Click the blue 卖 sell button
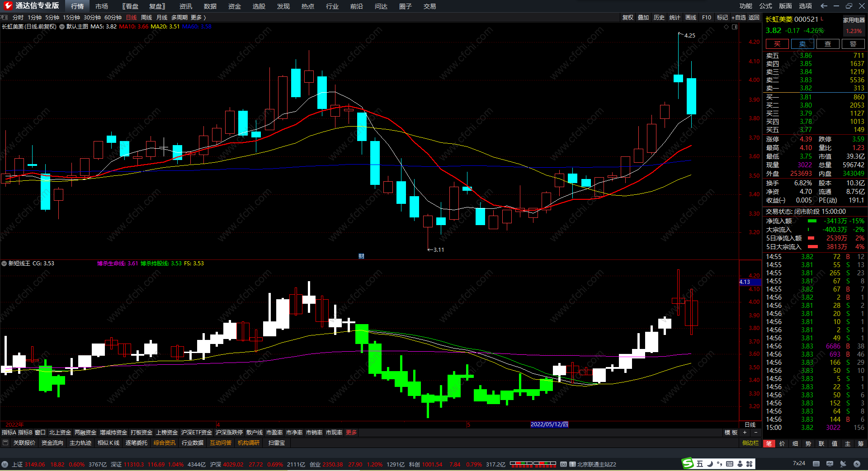The height and width of the screenshot is (471, 868). coord(802,44)
